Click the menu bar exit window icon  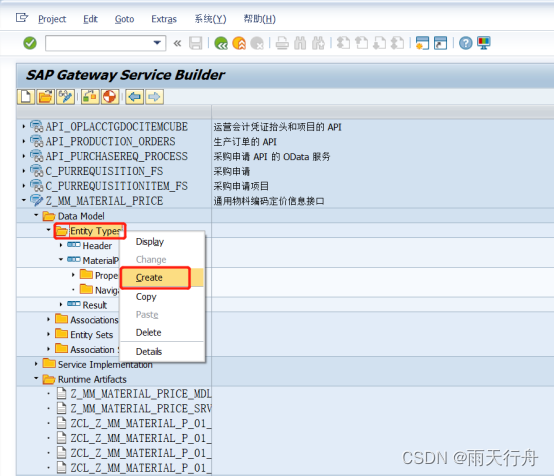click(x=22, y=17)
